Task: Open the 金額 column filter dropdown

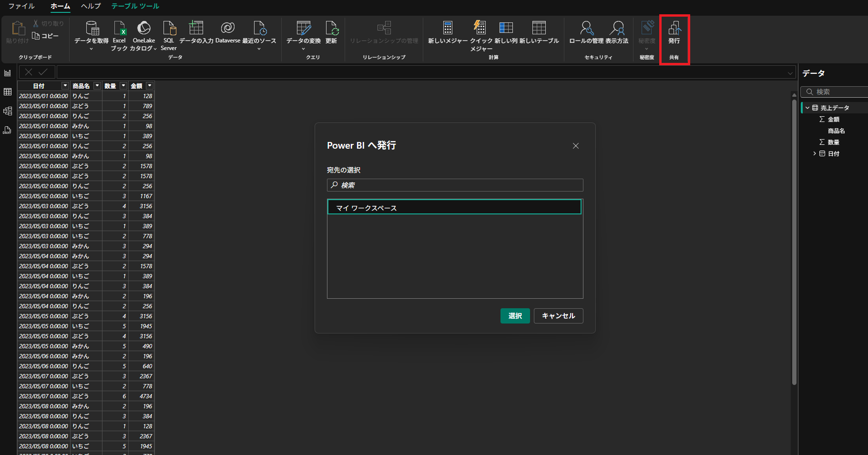Action: (x=150, y=86)
